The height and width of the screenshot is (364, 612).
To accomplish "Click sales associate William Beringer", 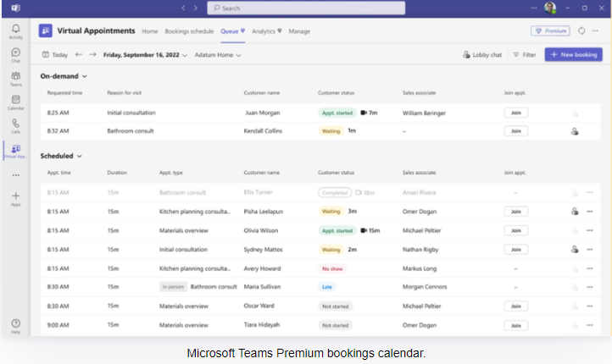I will (x=424, y=113).
